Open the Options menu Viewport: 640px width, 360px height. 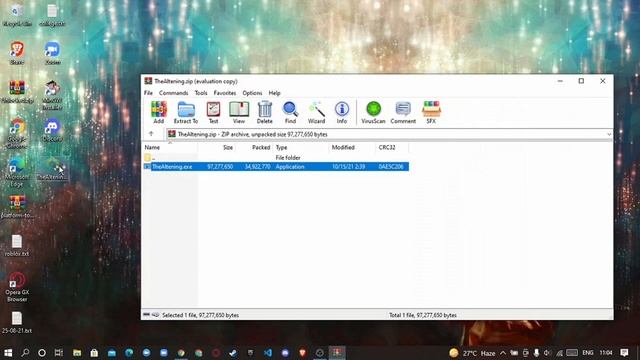252,93
